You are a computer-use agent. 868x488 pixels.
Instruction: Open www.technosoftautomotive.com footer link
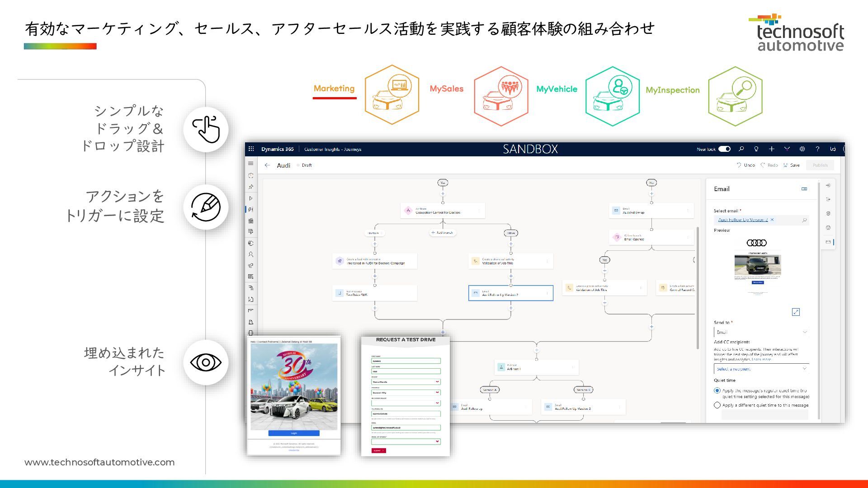click(x=99, y=462)
